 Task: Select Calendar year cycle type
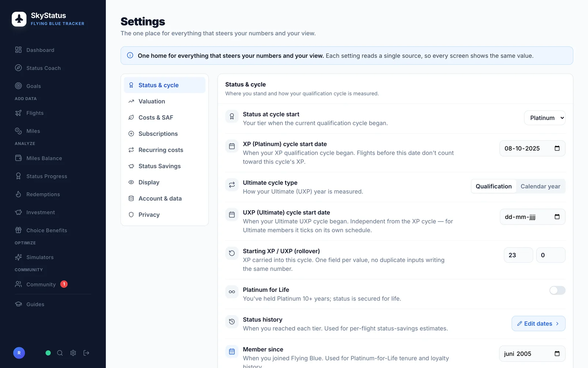coord(540,186)
